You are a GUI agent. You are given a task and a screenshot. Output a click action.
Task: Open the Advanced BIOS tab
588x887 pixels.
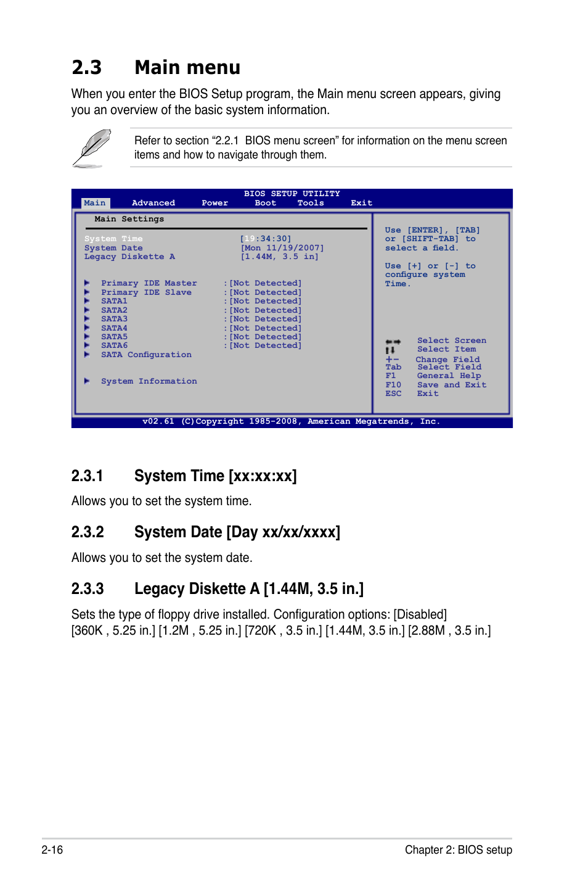(153, 203)
